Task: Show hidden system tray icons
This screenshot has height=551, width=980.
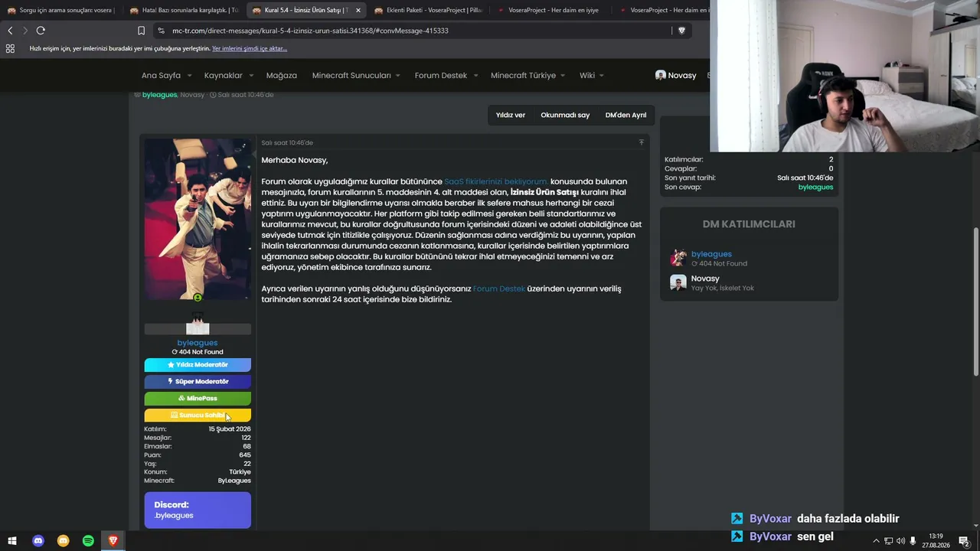Action: tap(876, 541)
